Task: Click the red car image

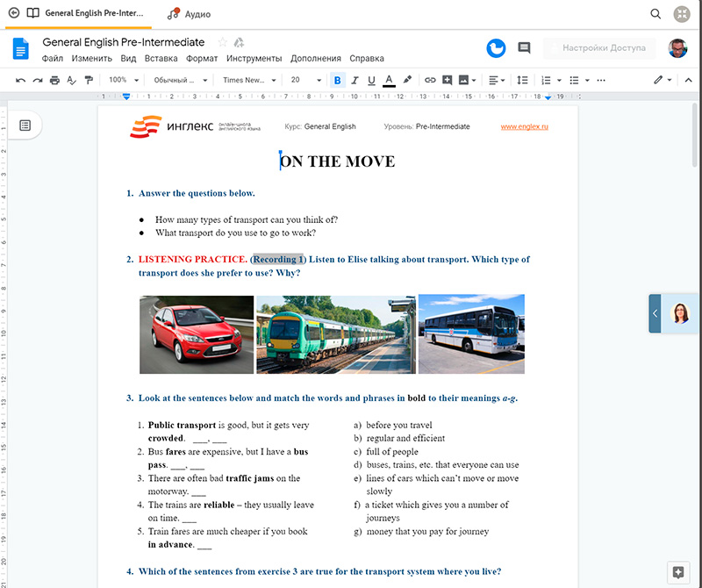Action: pyautogui.click(x=196, y=334)
